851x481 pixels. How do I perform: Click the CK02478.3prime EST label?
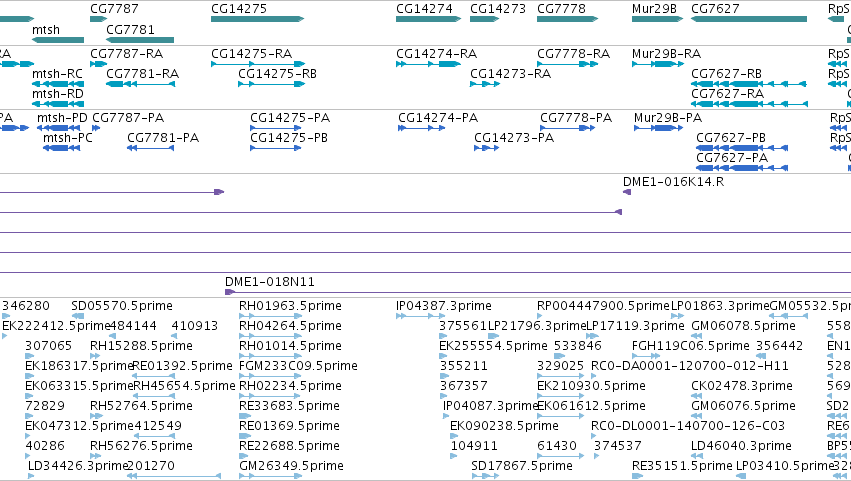click(x=741, y=386)
